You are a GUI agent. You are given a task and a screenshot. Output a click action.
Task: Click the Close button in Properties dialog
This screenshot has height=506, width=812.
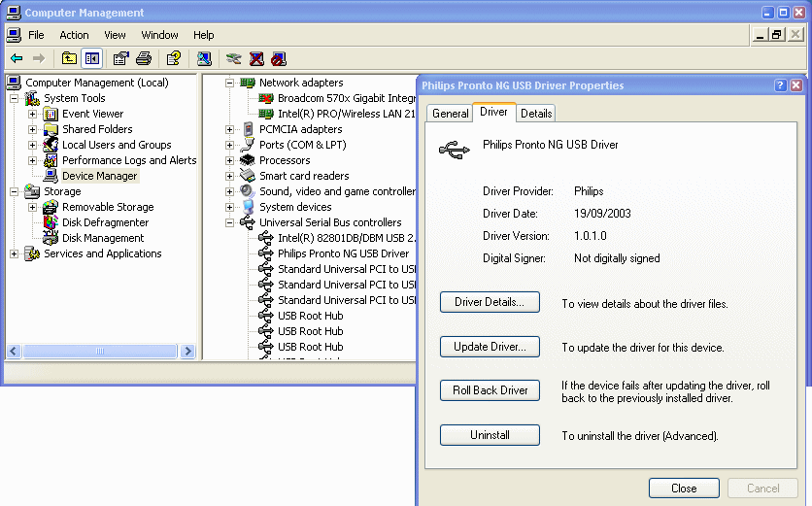[x=684, y=489]
